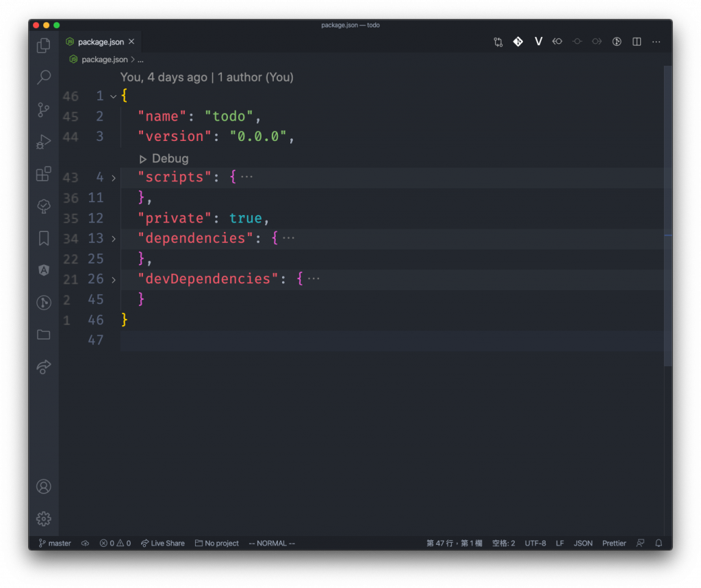Go to next revision arrow icon
The image size is (701, 588).
597,42
